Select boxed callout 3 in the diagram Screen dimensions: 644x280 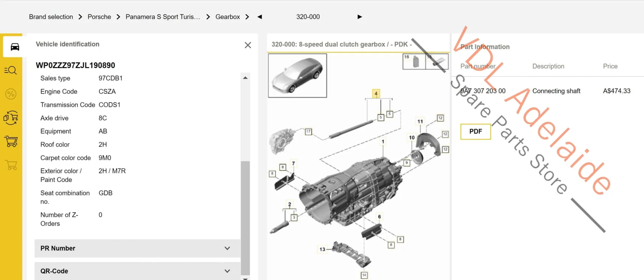click(x=294, y=217)
